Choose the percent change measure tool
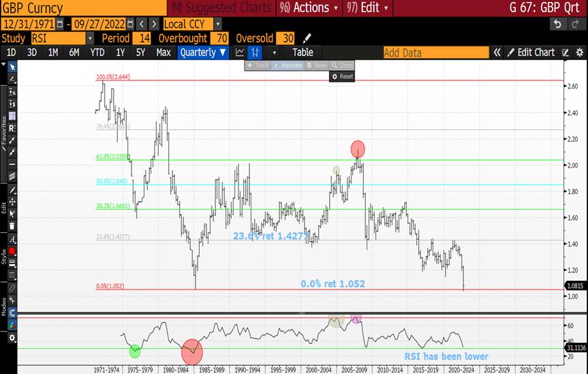The height and width of the screenshot is (374, 588). (12, 91)
